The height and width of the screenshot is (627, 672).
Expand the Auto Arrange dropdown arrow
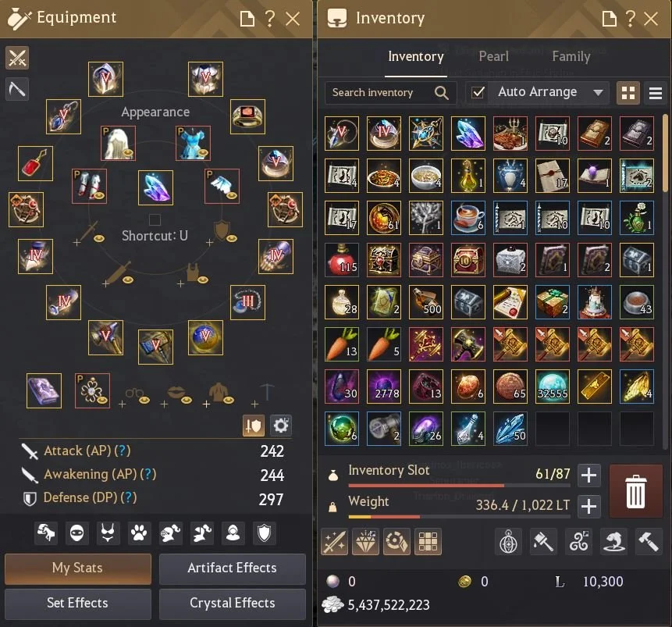click(599, 92)
